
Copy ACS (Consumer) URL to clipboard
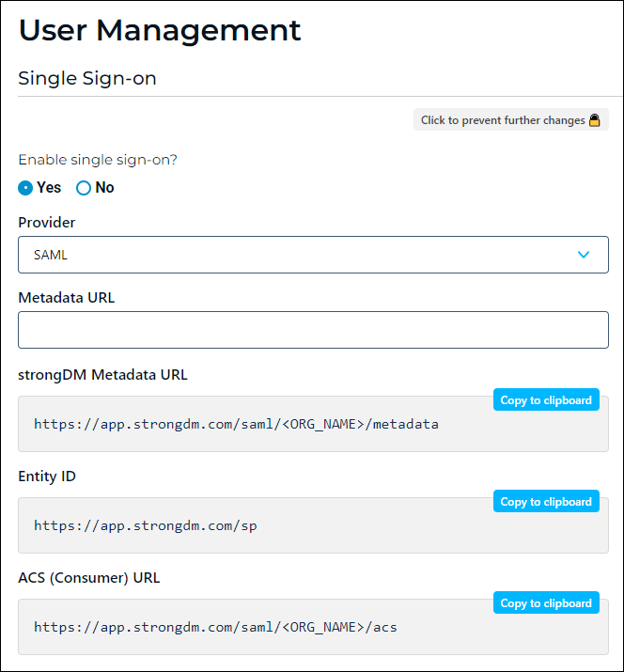tap(546, 603)
